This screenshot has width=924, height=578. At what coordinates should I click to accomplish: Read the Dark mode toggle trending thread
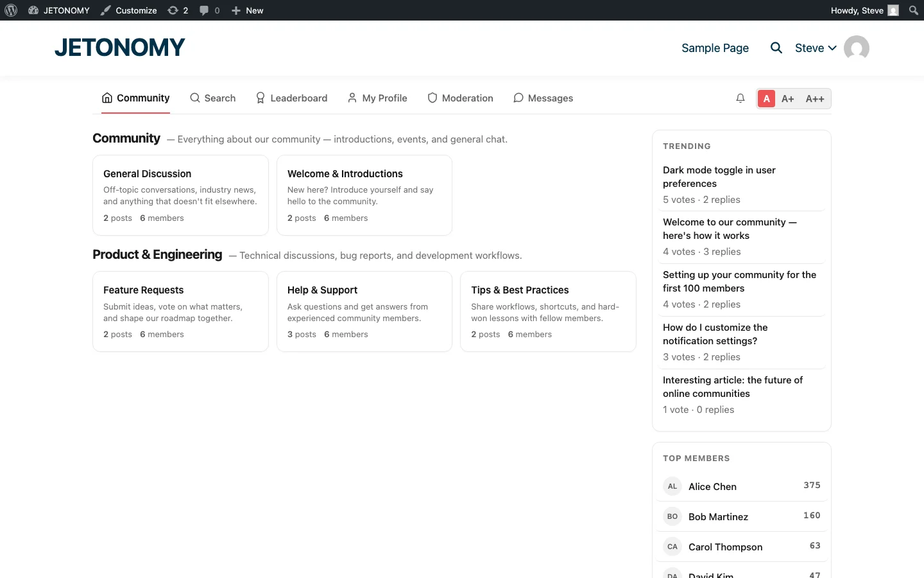(719, 177)
